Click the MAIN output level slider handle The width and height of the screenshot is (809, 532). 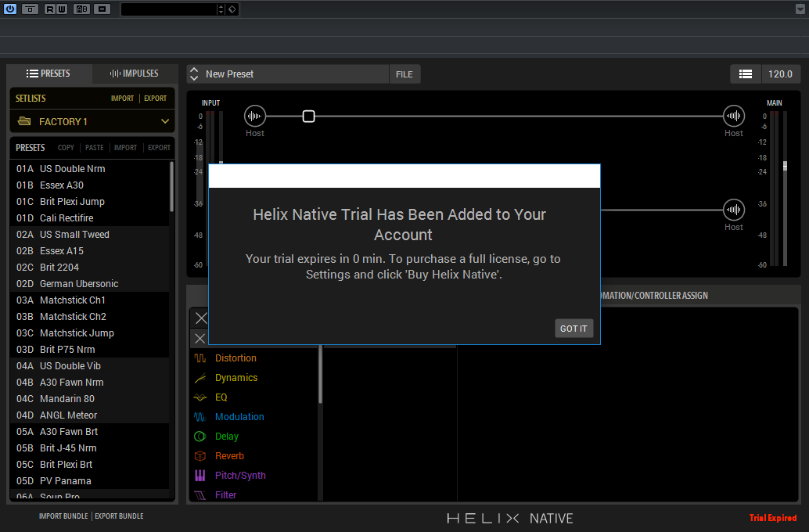[x=786, y=166]
